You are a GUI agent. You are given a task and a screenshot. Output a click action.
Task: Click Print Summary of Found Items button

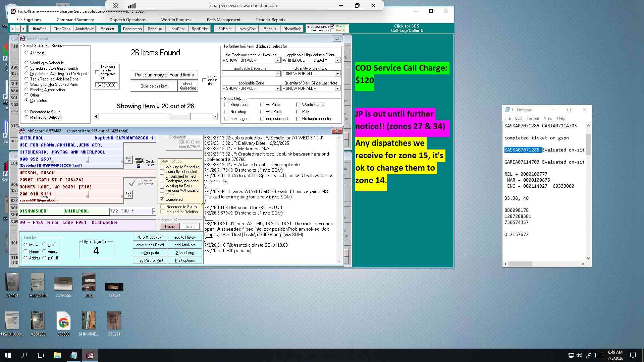click(164, 75)
